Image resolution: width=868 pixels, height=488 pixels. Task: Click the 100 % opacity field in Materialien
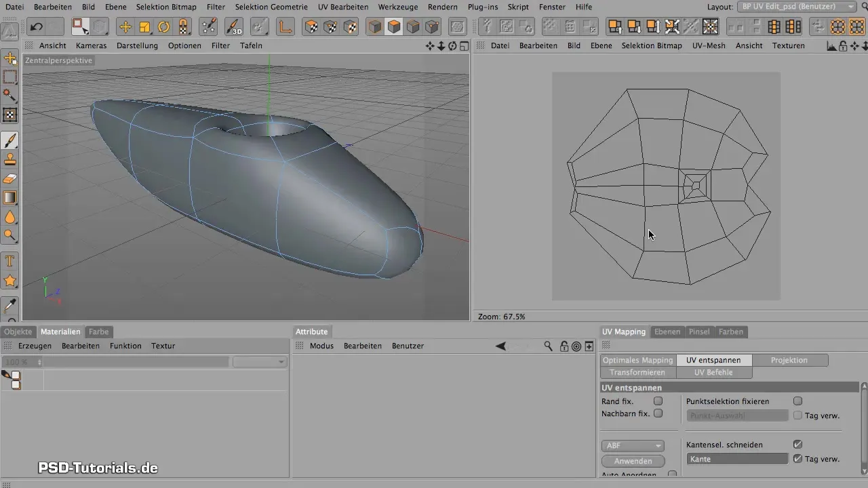click(20, 362)
